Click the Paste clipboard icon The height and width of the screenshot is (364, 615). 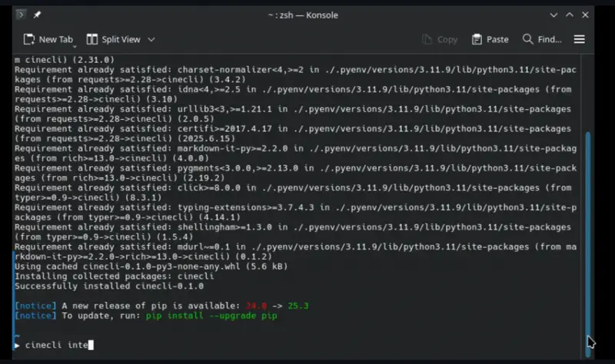(x=490, y=39)
